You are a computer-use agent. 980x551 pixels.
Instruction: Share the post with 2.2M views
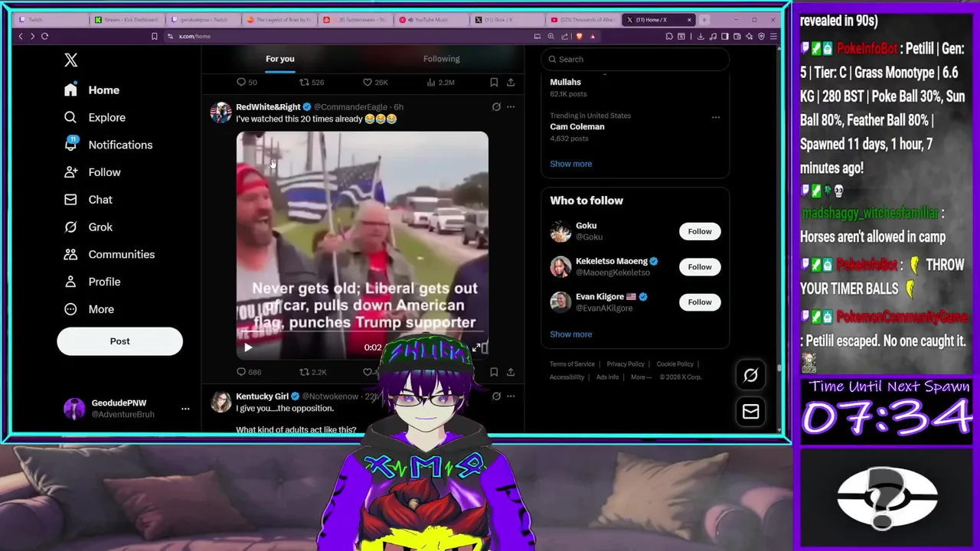click(511, 82)
